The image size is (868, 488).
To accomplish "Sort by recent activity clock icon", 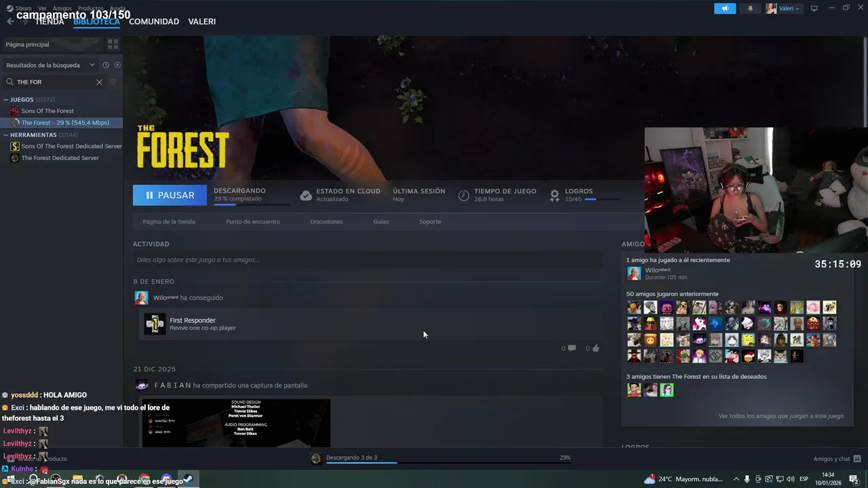I will coord(106,65).
